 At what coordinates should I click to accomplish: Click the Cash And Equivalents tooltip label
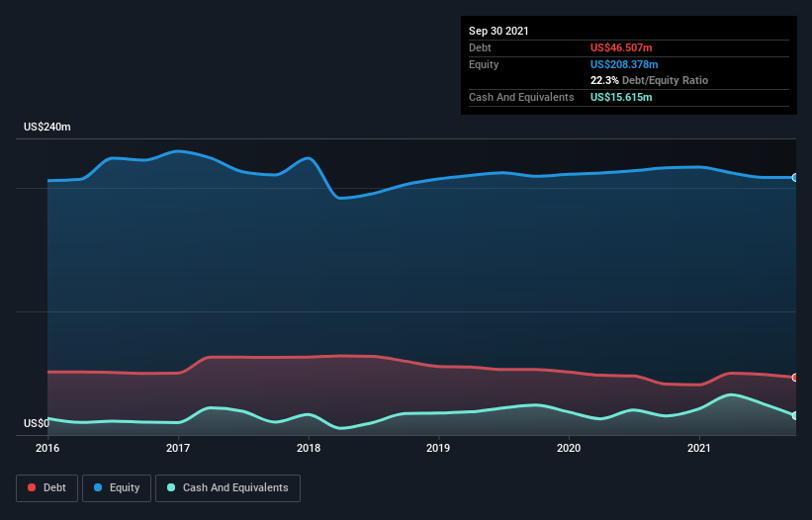521,97
